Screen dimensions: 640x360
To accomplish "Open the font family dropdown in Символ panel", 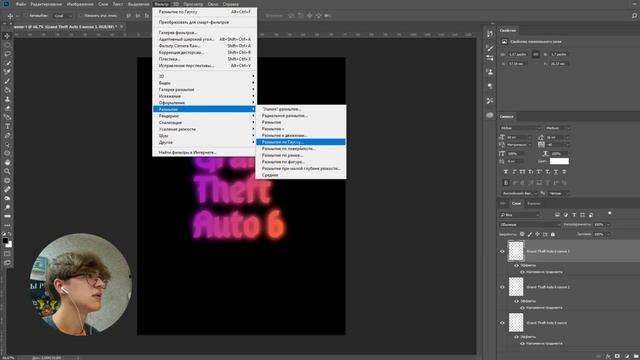I will (520, 128).
